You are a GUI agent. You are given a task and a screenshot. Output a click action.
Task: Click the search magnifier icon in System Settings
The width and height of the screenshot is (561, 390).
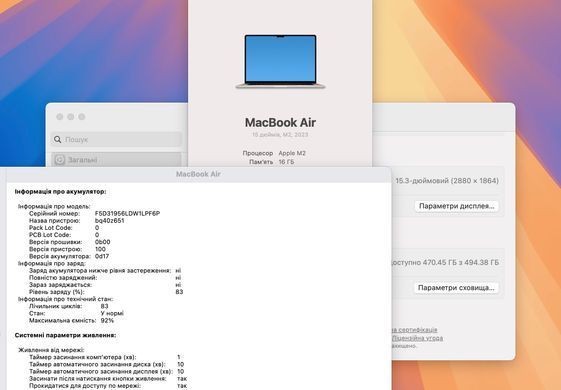point(58,139)
